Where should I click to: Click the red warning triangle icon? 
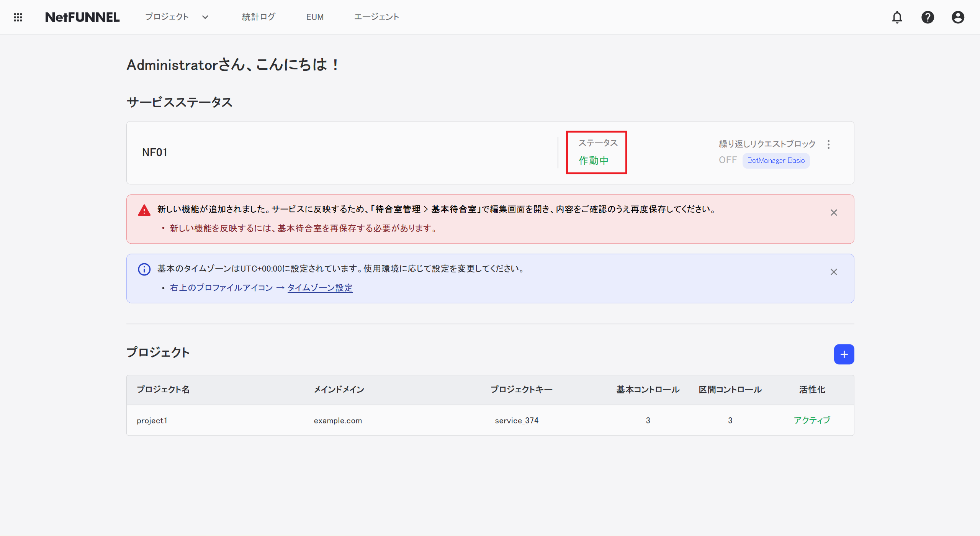144,210
